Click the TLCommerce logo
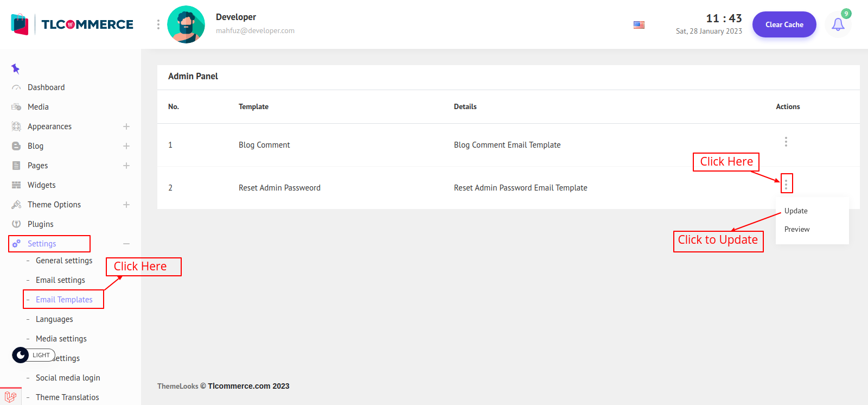The image size is (868, 405). tap(72, 24)
